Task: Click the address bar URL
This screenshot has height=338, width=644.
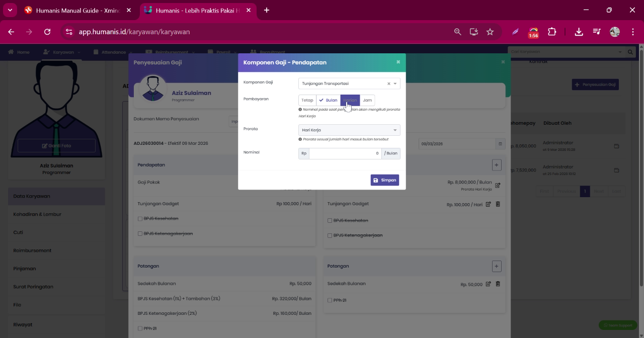Action: (x=134, y=32)
